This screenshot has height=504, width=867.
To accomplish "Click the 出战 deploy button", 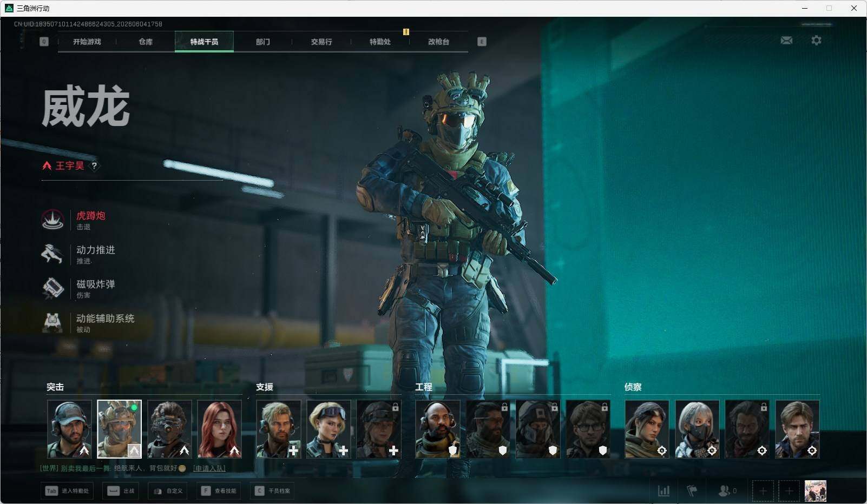I will [121, 491].
